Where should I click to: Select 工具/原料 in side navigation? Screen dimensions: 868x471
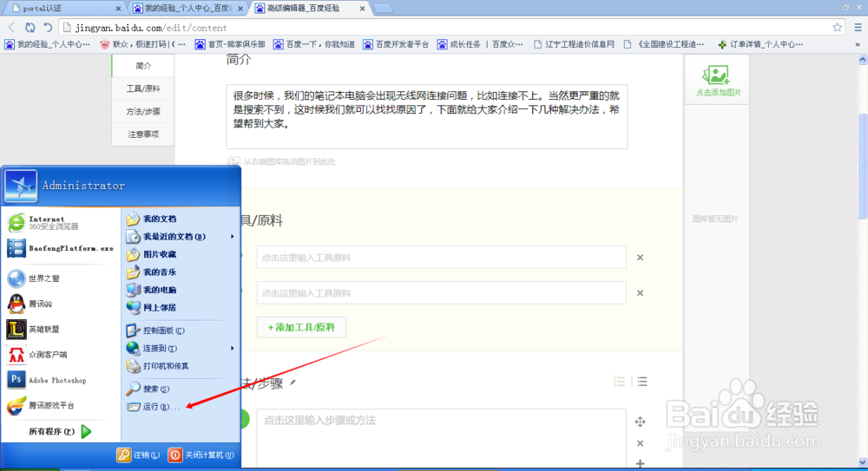point(143,88)
